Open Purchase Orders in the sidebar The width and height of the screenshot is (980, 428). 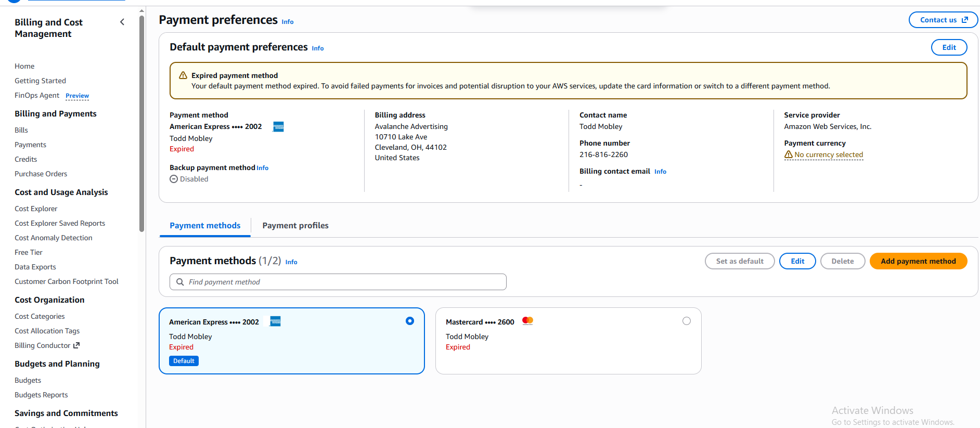[41, 174]
